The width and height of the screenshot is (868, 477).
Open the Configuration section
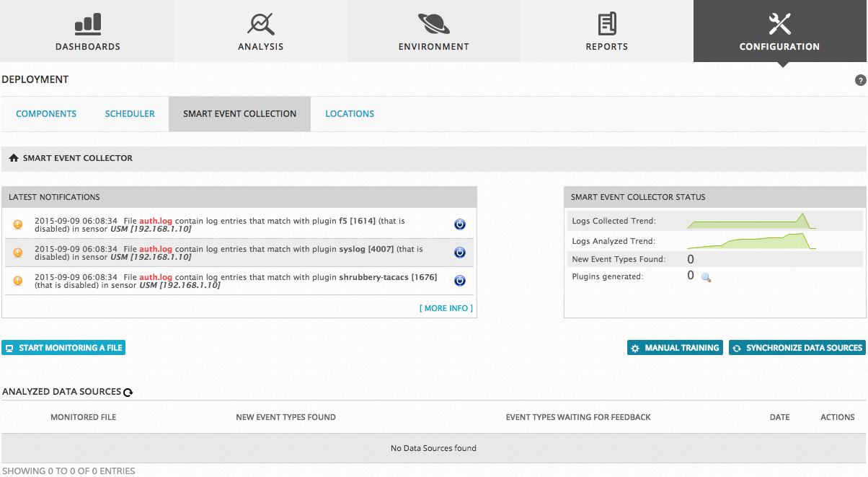pos(779,31)
